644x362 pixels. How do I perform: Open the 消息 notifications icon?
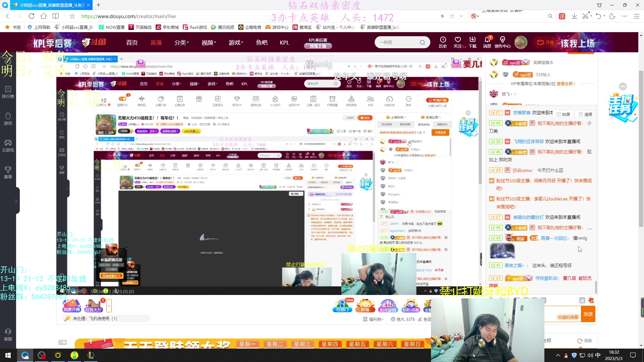(487, 42)
